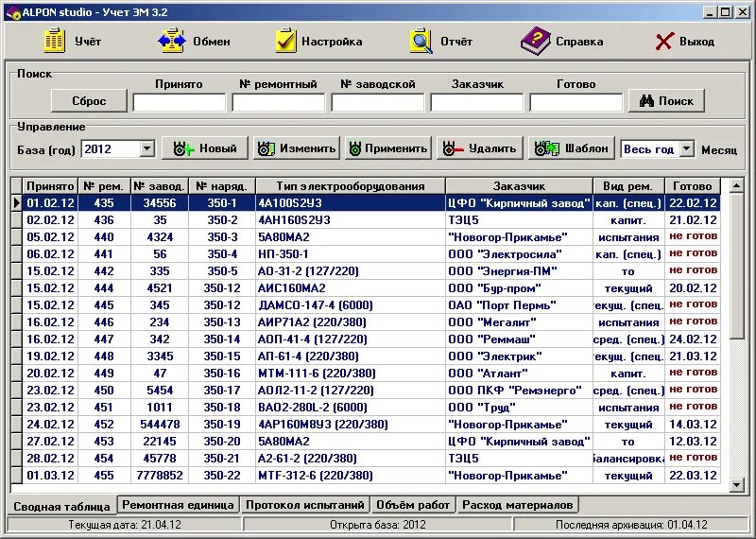Click the Поиск binoculars button
The image size is (756, 539).
pyautogui.click(x=666, y=101)
